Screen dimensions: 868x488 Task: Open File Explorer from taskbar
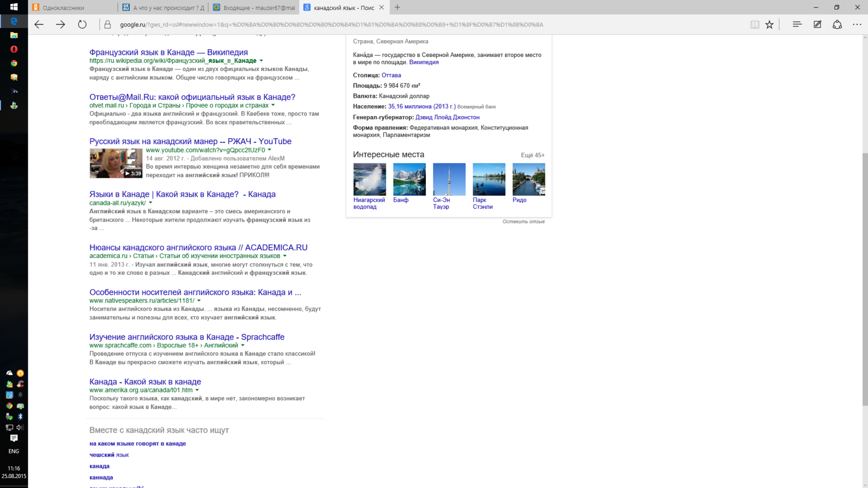pyautogui.click(x=14, y=35)
